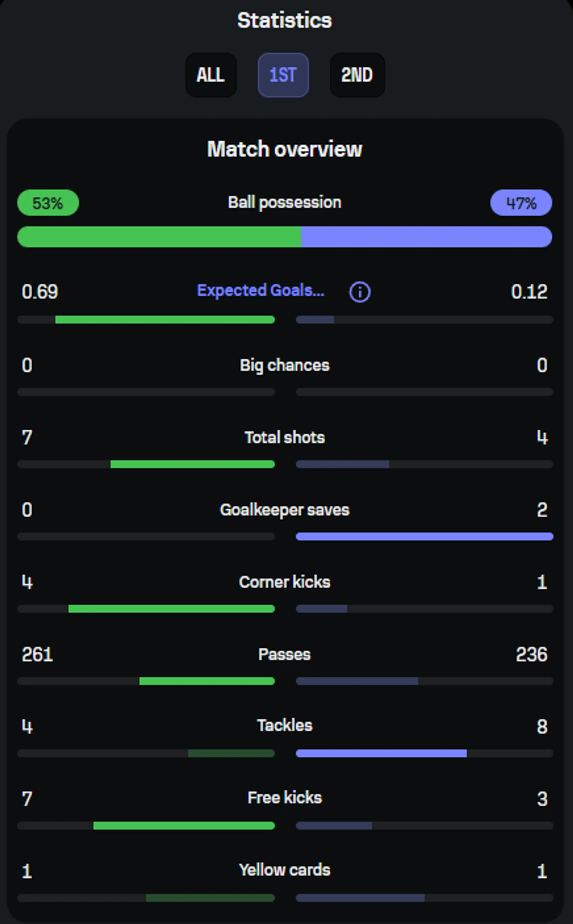Click the Big chances label

285,366
